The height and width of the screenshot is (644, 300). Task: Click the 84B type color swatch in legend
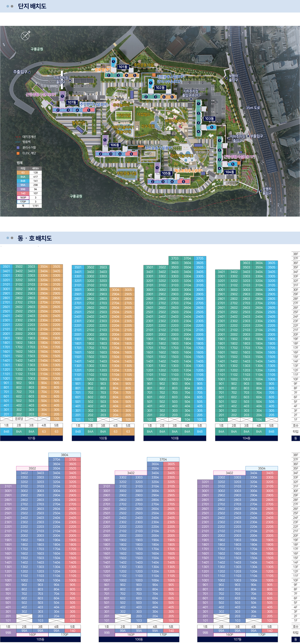pos(23,181)
